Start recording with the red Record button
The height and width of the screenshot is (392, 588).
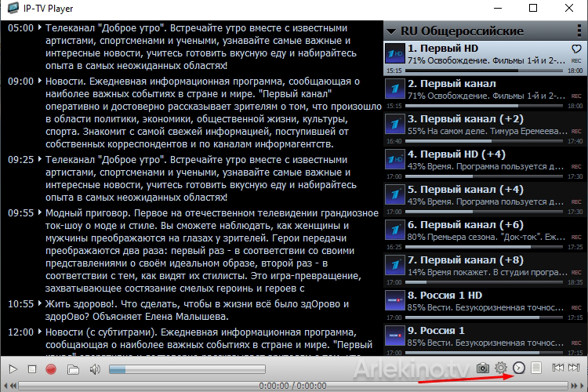coord(51,369)
